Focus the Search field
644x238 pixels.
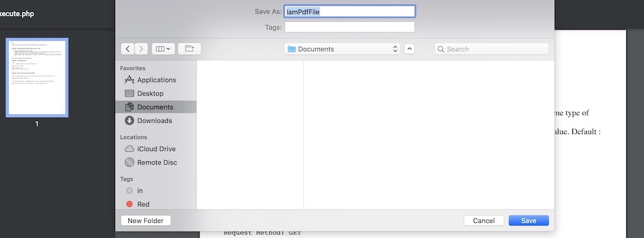click(x=492, y=49)
